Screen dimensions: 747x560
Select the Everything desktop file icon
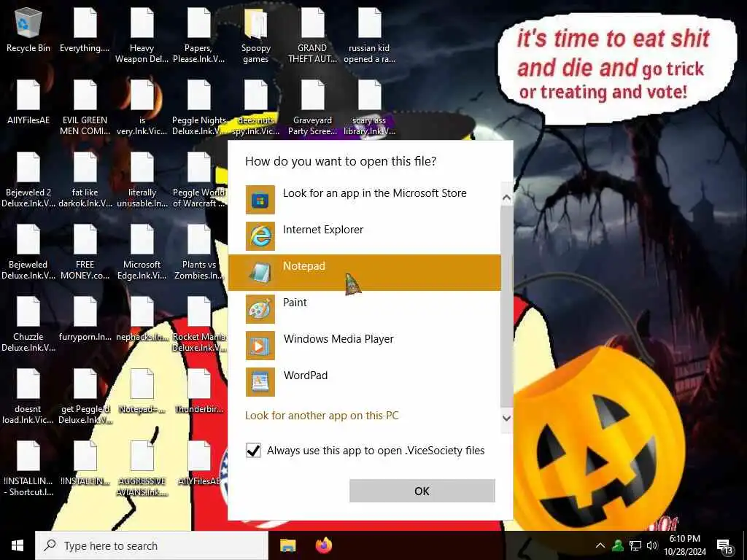[85, 31]
